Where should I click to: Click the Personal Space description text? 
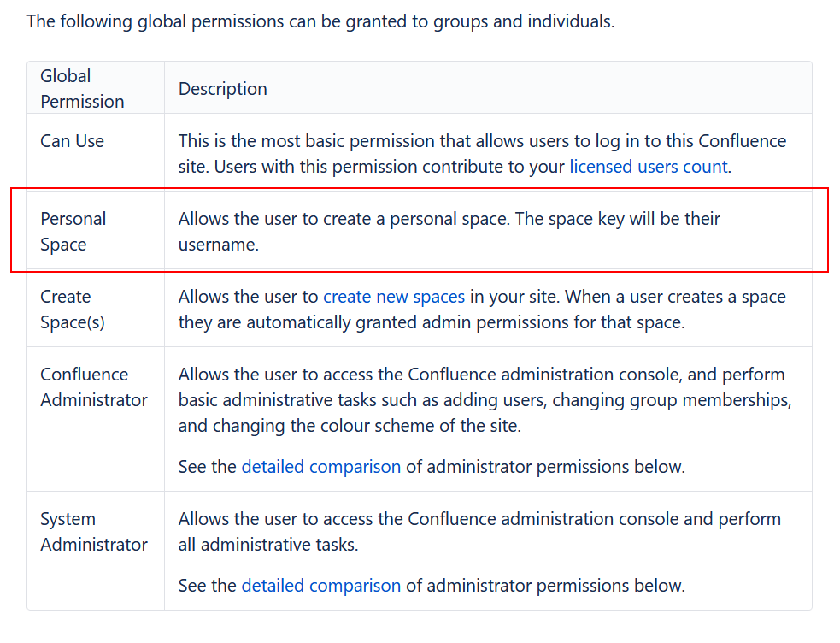[x=449, y=219]
